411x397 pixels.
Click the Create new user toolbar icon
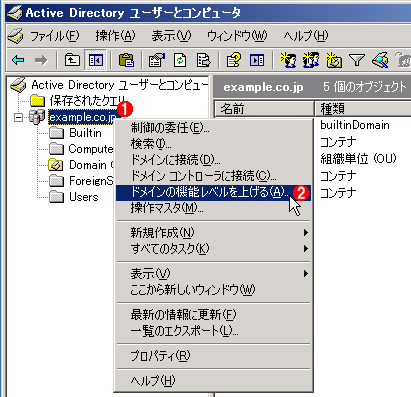pyautogui.click(x=288, y=60)
